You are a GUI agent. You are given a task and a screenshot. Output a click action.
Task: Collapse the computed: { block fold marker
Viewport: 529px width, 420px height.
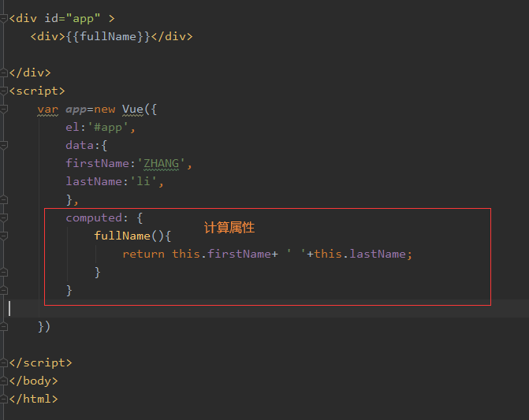(x=4, y=217)
